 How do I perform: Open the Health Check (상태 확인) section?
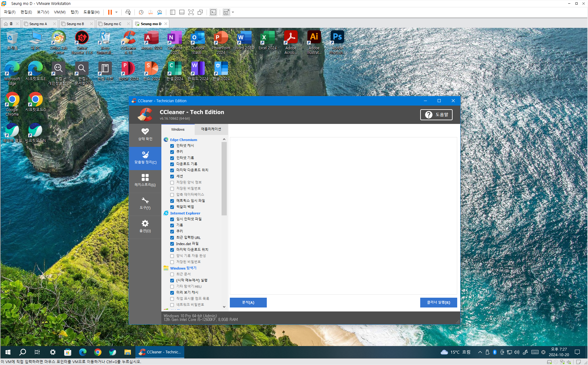[x=145, y=135]
